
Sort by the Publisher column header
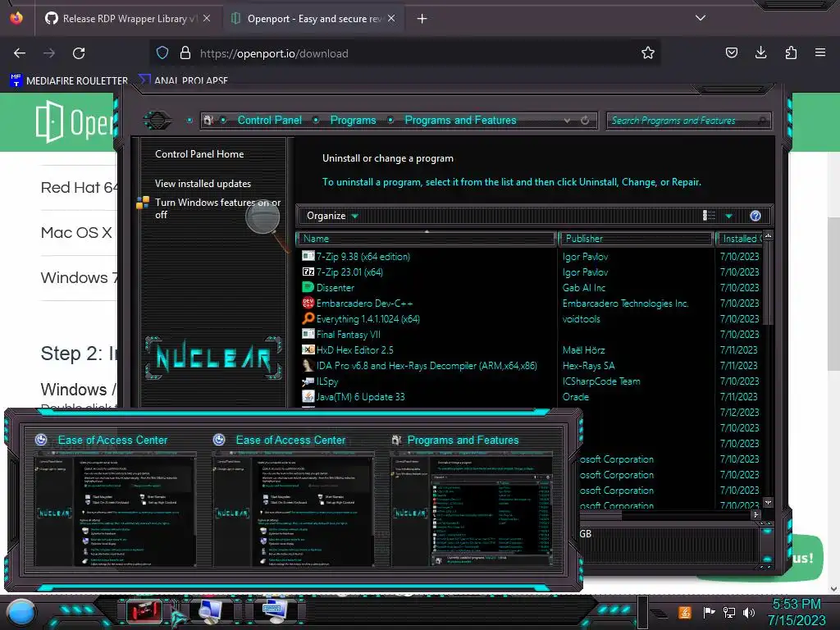636,239
